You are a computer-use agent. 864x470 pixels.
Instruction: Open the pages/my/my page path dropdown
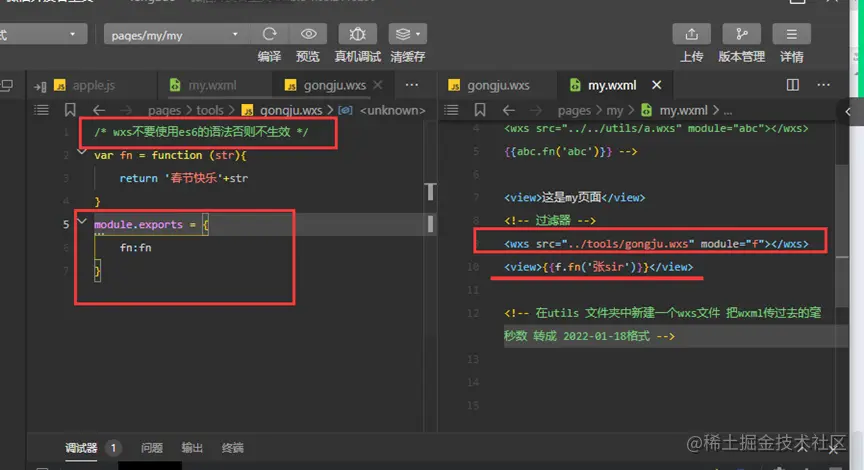175,35
